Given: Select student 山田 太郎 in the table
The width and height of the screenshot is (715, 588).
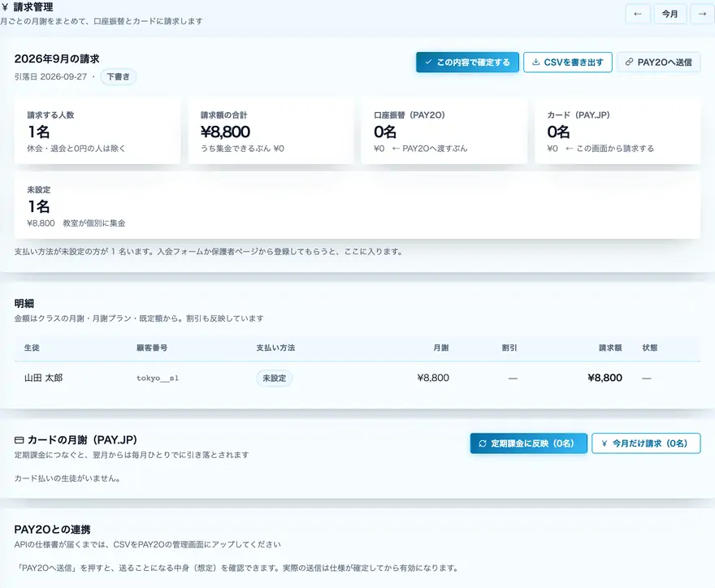Looking at the screenshot, I should (x=43, y=378).
